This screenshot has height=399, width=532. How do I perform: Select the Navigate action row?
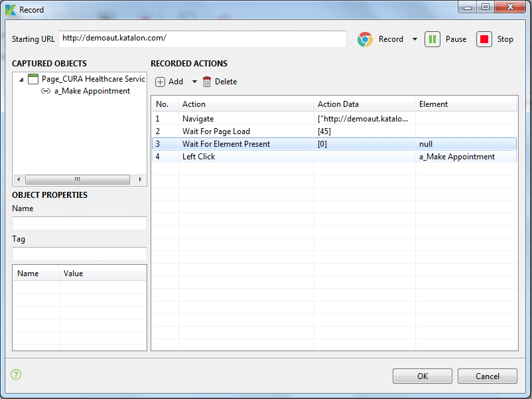pos(334,119)
